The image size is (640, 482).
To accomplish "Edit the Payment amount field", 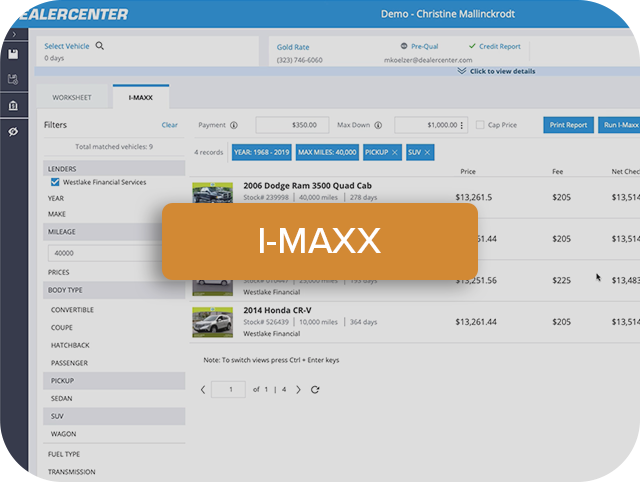I will (x=292, y=125).
